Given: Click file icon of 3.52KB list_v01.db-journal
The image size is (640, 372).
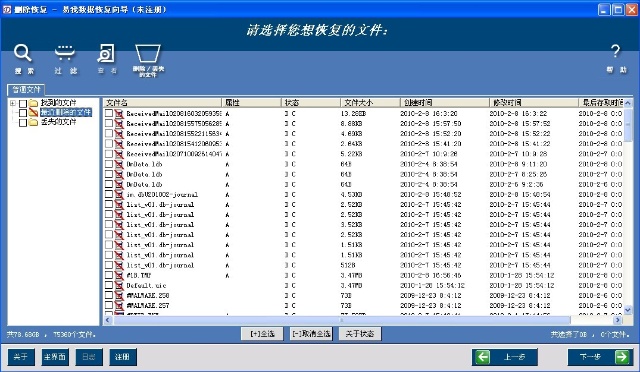Looking at the screenshot, I should pos(119,225).
